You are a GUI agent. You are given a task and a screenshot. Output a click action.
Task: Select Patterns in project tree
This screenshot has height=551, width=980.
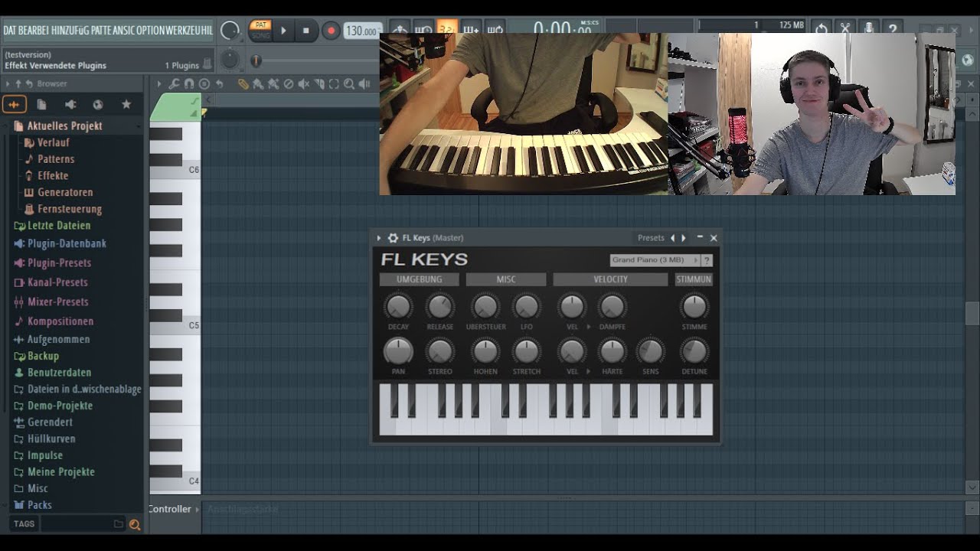pos(56,159)
